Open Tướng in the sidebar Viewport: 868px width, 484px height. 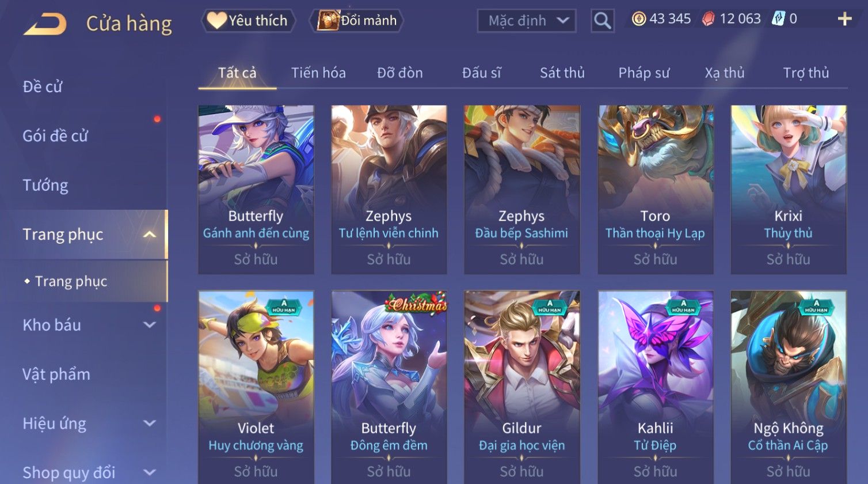(45, 186)
